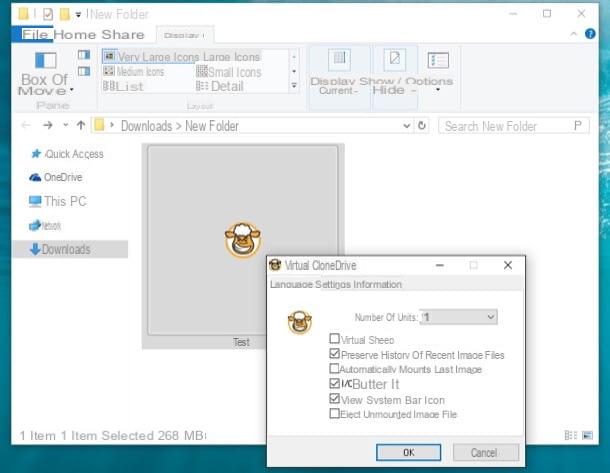Click new folder icon in title bar

pos(64,14)
